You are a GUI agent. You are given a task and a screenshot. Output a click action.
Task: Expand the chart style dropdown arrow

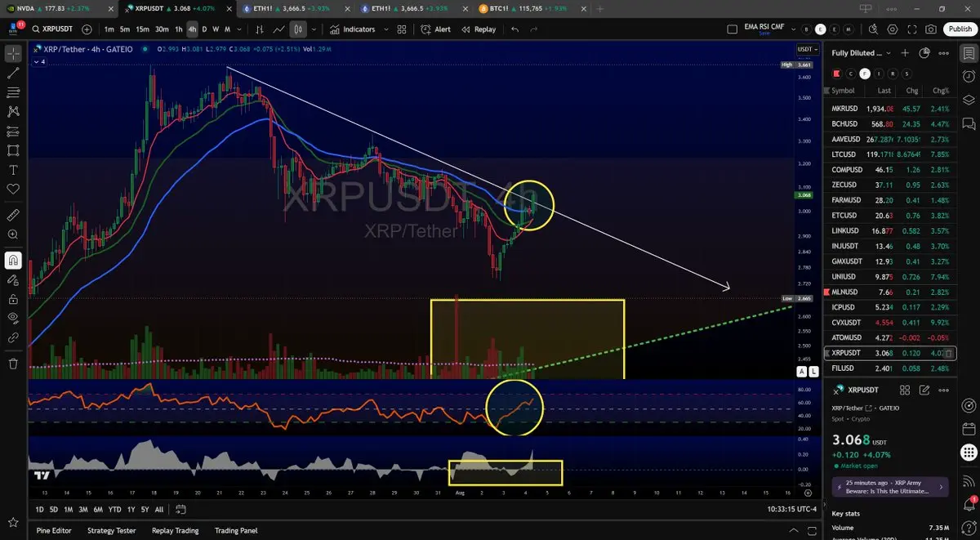click(313, 29)
